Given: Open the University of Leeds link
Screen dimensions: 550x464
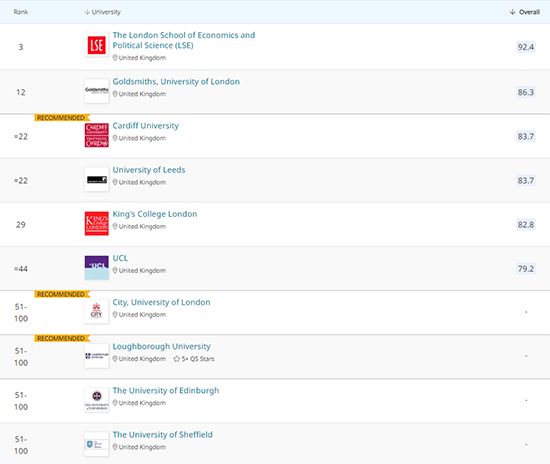Looking at the screenshot, I should coord(149,170).
